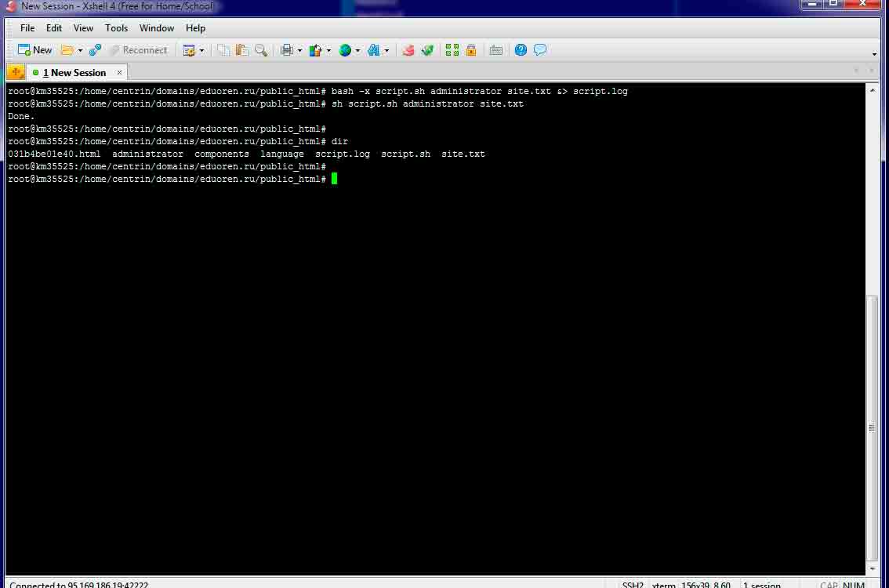Click 'xterm' in status bar
This screenshot has height=588, width=889.
tap(663, 585)
